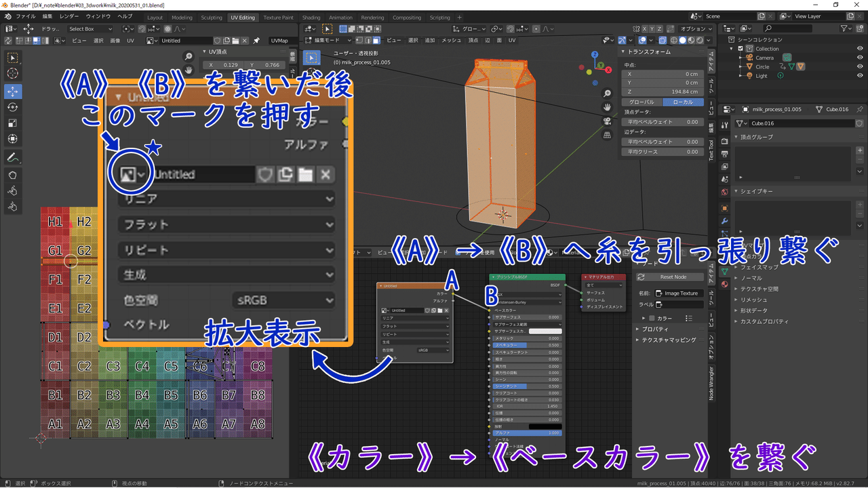
Task: Select the Annotate pencil tool in UV editor
Action: tap(13, 157)
